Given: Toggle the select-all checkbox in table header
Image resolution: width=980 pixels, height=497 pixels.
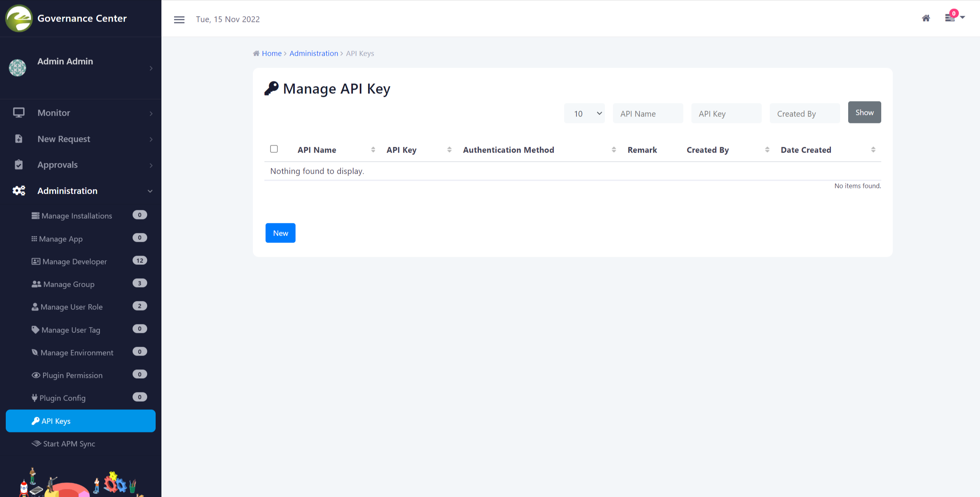Looking at the screenshot, I should (274, 149).
